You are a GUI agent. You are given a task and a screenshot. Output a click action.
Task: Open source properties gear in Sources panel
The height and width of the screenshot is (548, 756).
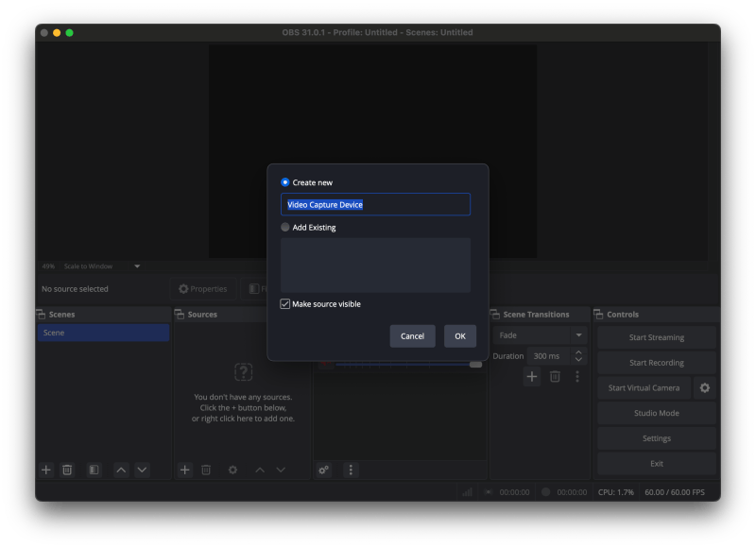pos(232,470)
